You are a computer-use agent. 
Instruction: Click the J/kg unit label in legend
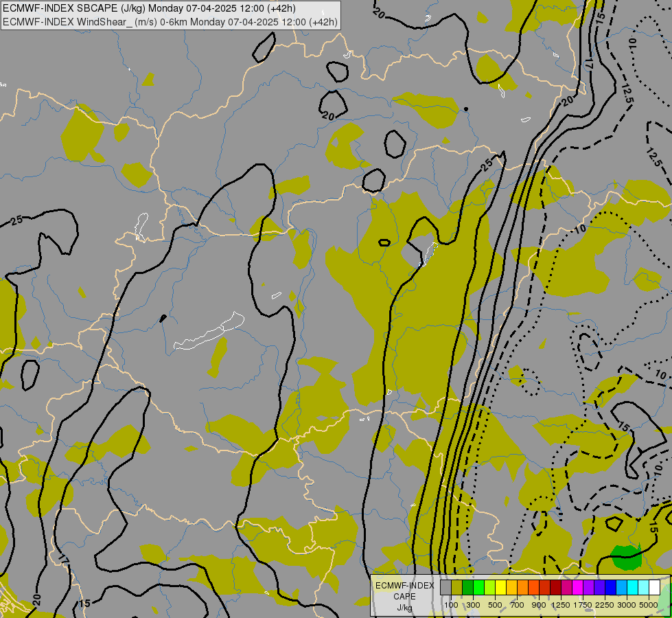point(404,608)
